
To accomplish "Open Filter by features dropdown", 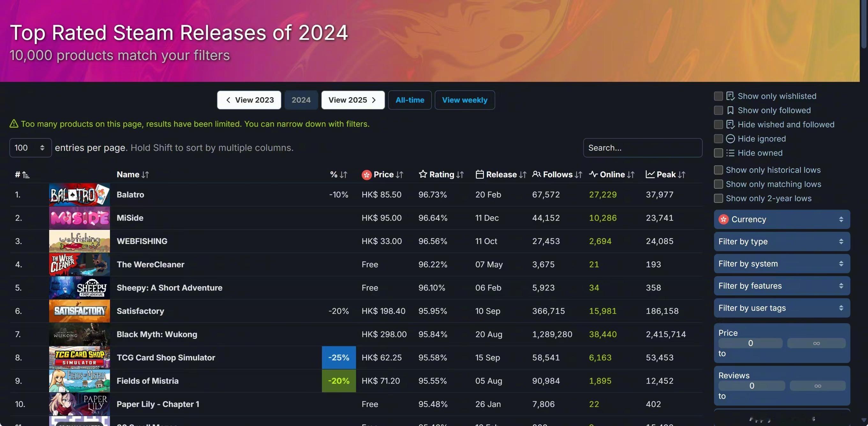I will [x=782, y=286].
